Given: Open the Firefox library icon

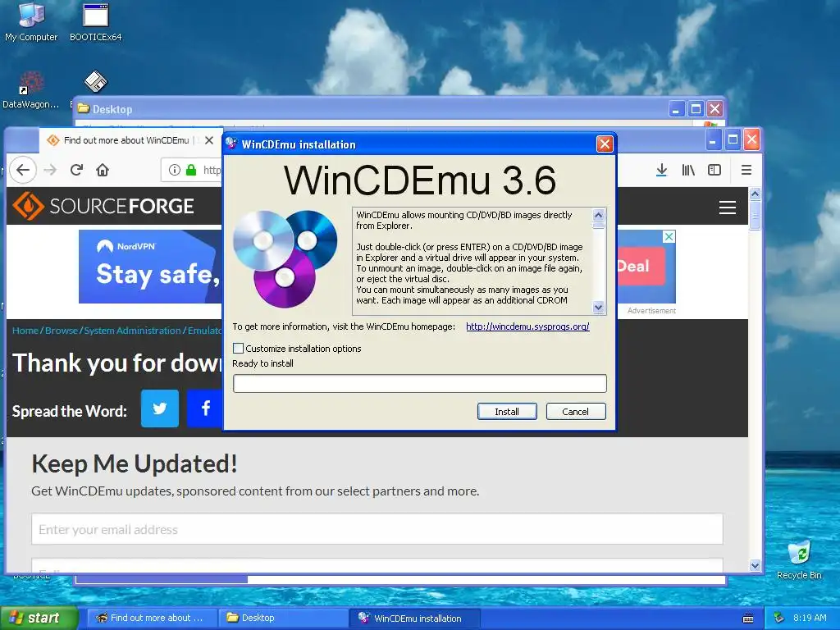Looking at the screenshot, I should 688,171.
